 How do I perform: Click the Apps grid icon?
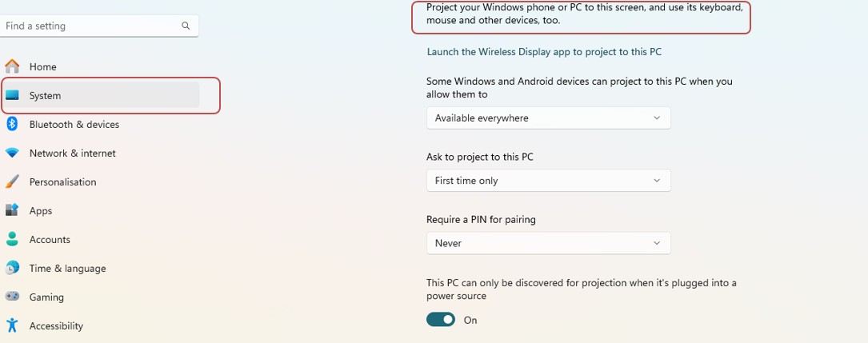[12, 210]
